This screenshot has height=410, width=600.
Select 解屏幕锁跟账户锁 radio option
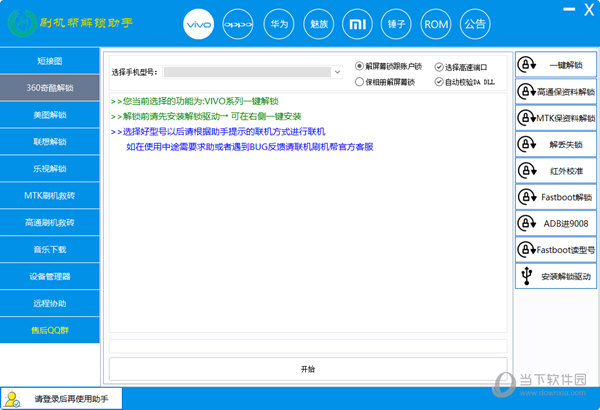[360, 66]
